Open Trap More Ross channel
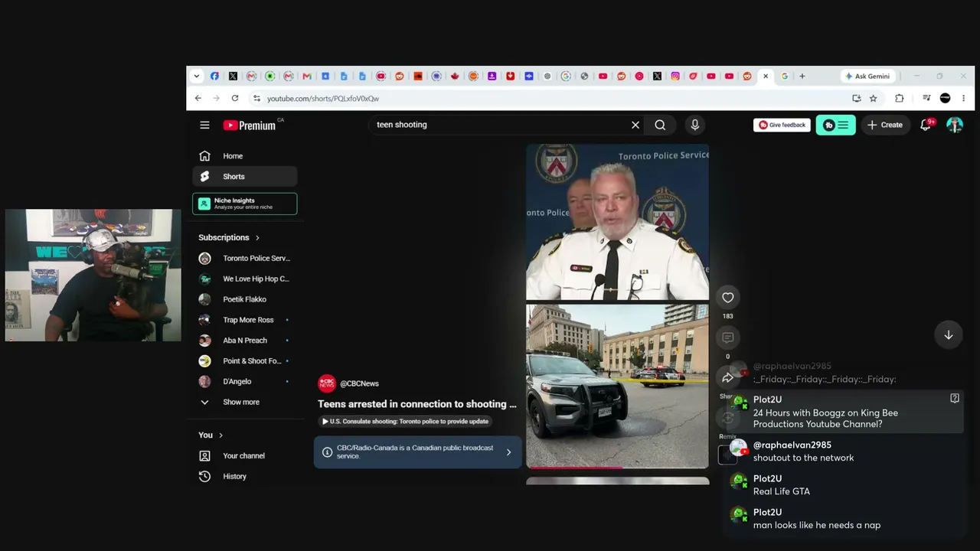980x551 pixels. [x=244, y=320]
